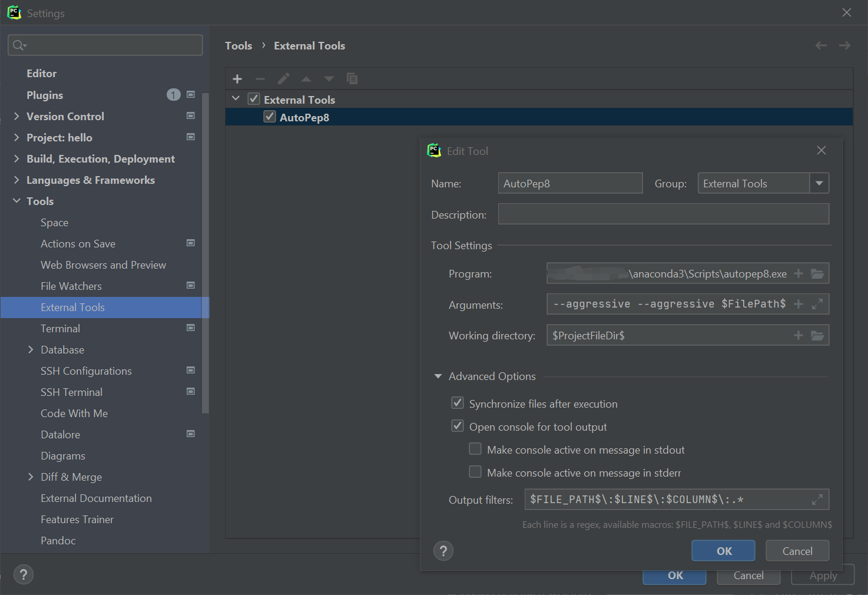Select Terminal in the settings sidebar
Viewport: 868px width, 595px height.
coord(60,328)
